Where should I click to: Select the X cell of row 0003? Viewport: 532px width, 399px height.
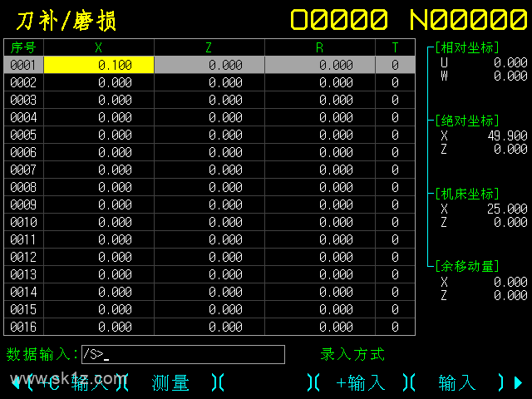[x=99, y=100]
